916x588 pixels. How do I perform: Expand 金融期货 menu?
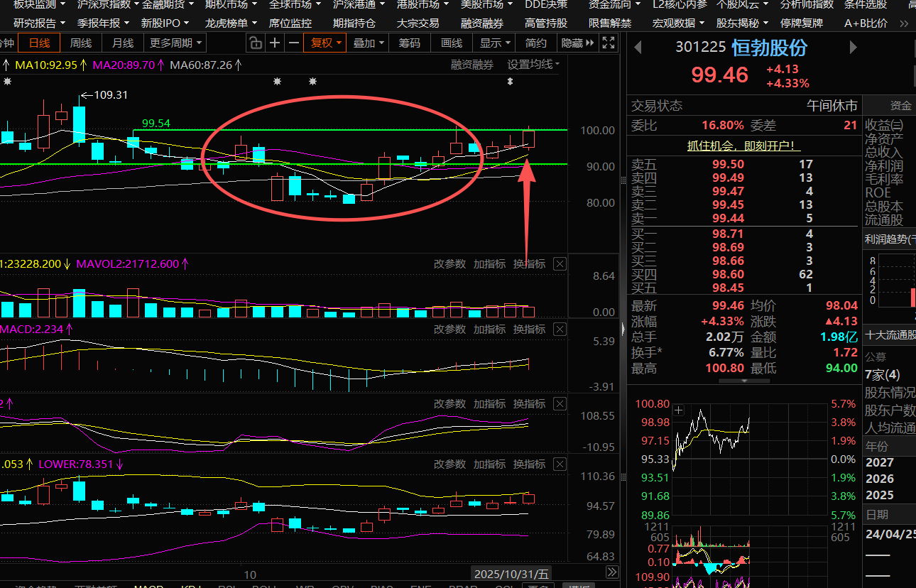coord(168,4)
